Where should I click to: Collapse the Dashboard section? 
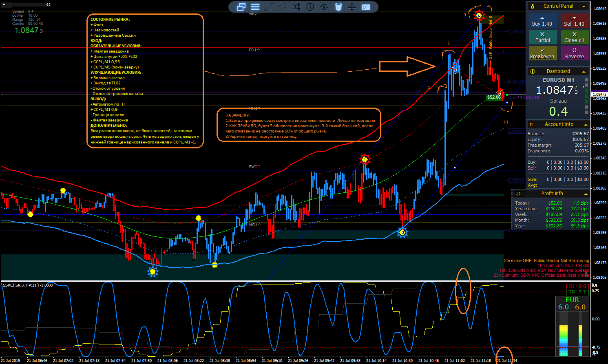(584, 71)
